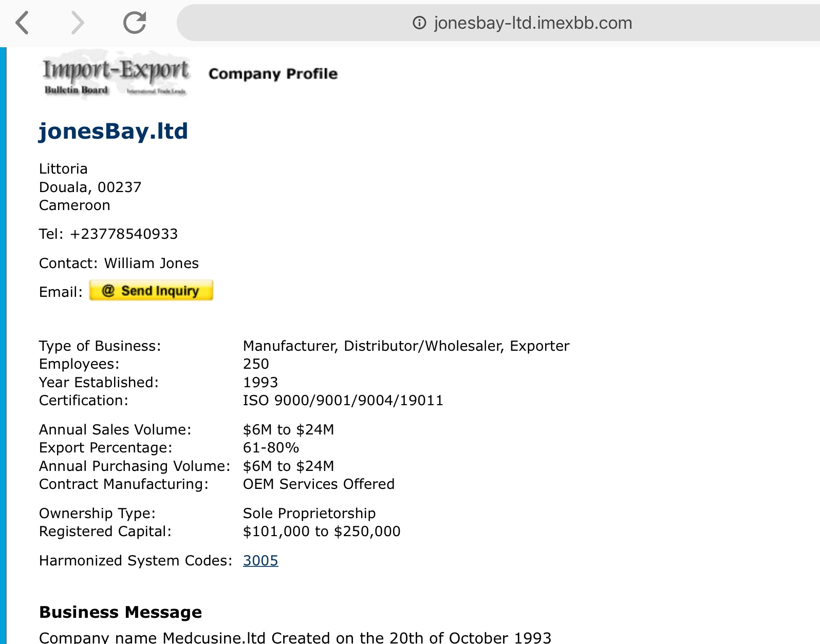820x644 pixels.
Task: Click the Business Message section heading
Action: coord(120,612)
